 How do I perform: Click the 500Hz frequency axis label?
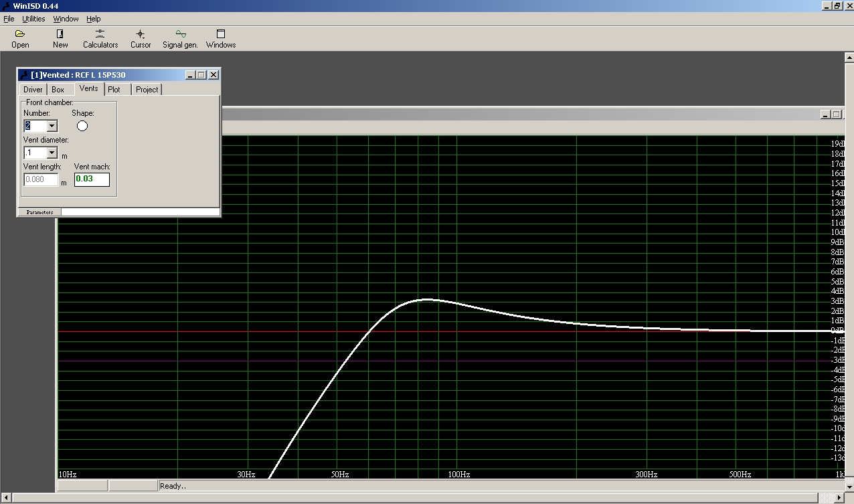pos(740,475)
